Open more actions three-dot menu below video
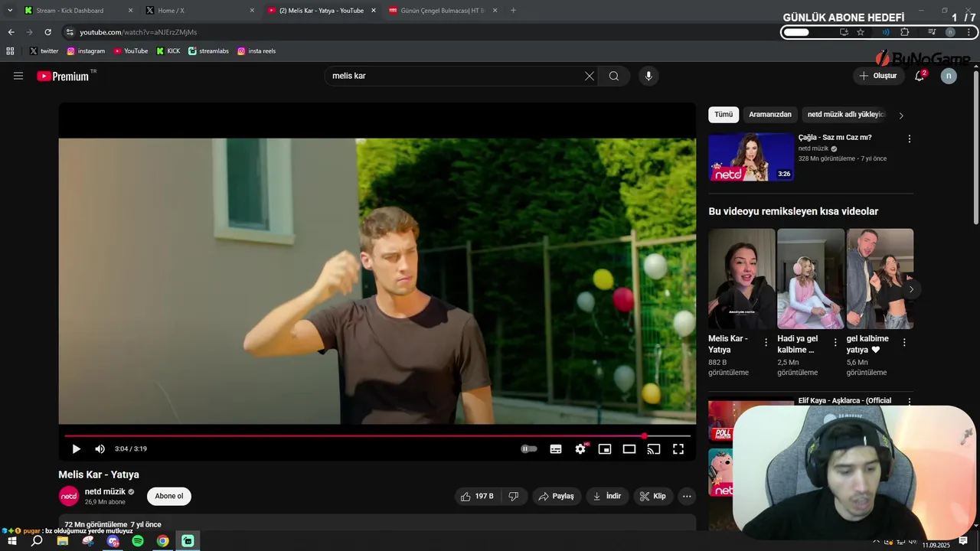This screenshot has height=551, width=980. click(x=687, y=496)
